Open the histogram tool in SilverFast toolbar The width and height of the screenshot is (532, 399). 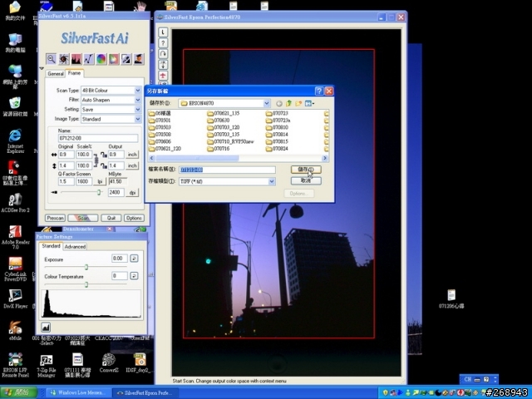tap(76, 59)
